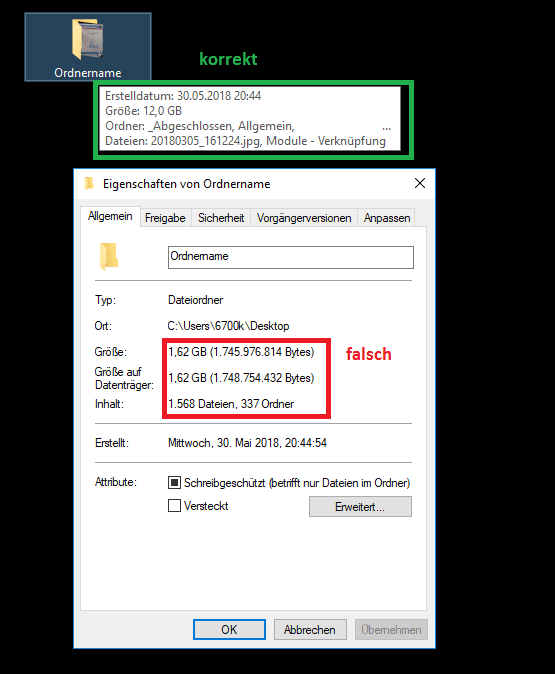Close the Eigenschaften von Ordnername dialog
This screenshot has height=674, width=555.
420,184
